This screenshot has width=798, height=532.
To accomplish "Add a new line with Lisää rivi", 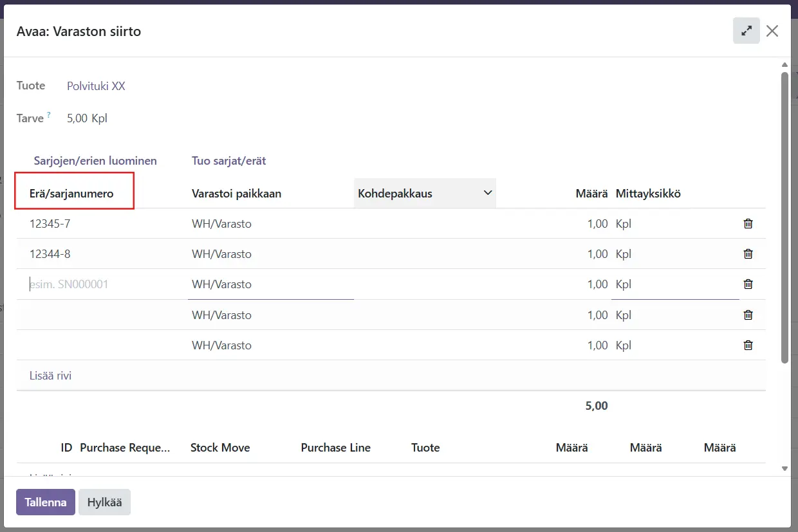I will click(50, 376).
